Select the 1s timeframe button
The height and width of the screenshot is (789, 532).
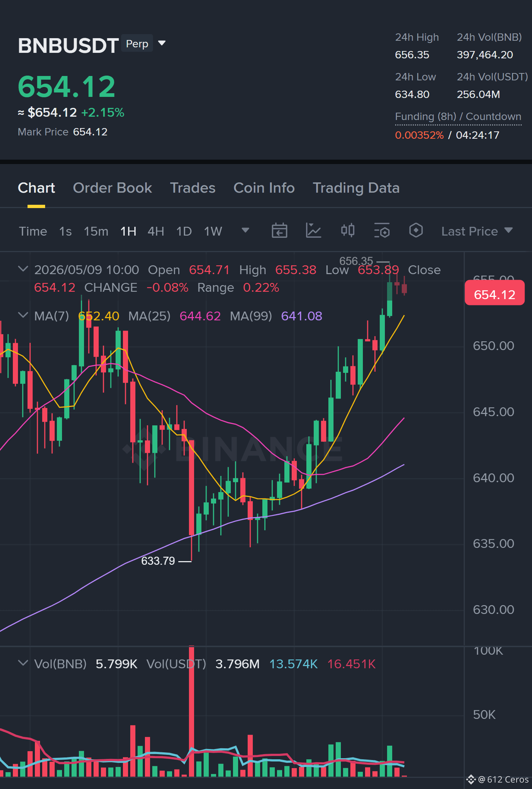click(65, 231)
